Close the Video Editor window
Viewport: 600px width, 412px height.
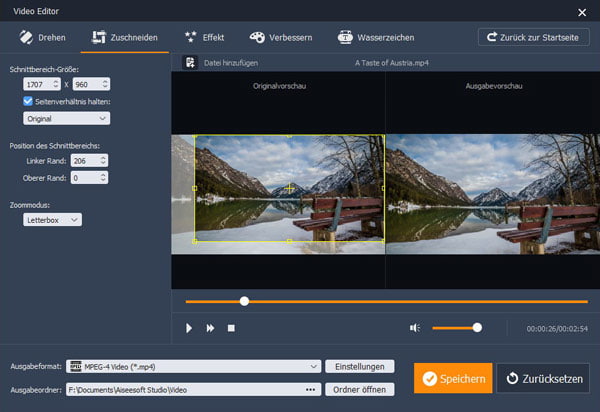582,12
